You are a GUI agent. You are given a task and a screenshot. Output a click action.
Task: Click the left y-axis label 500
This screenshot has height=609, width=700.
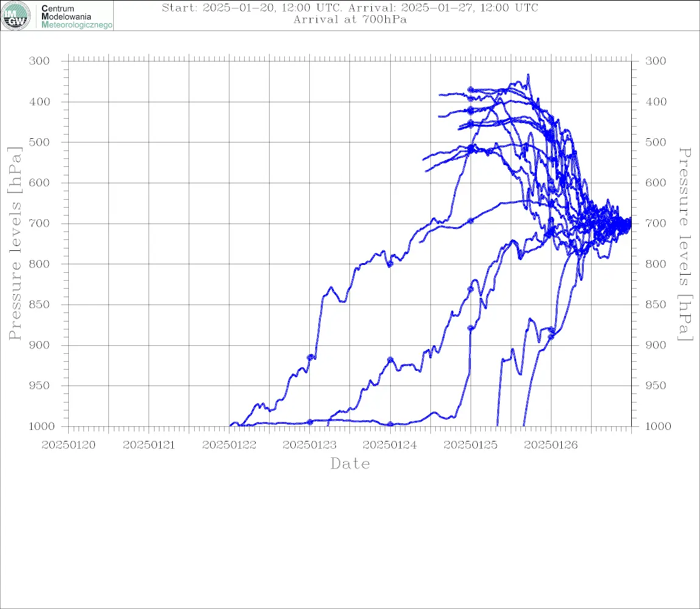point(40,142)
